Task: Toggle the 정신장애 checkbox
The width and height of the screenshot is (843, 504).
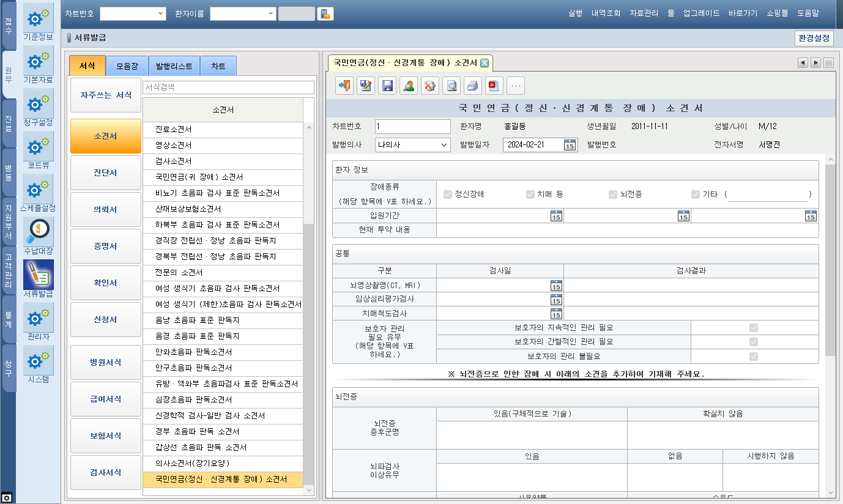Action: [x=448, y=195]
